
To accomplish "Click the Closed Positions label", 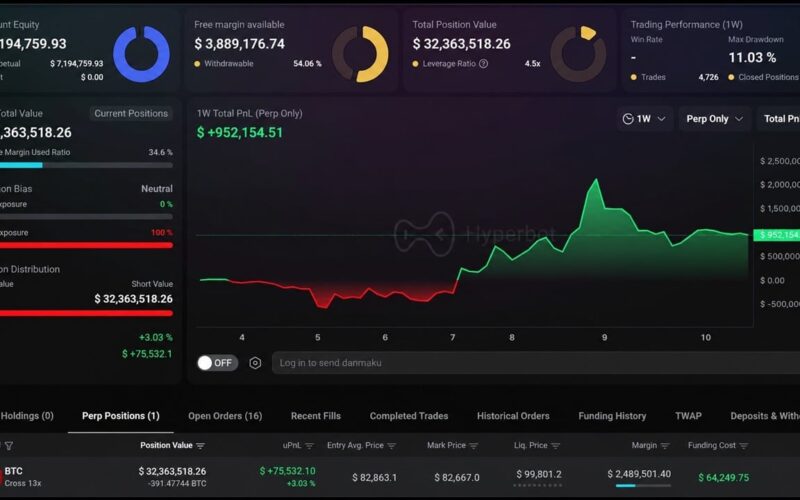I will 768,77.
